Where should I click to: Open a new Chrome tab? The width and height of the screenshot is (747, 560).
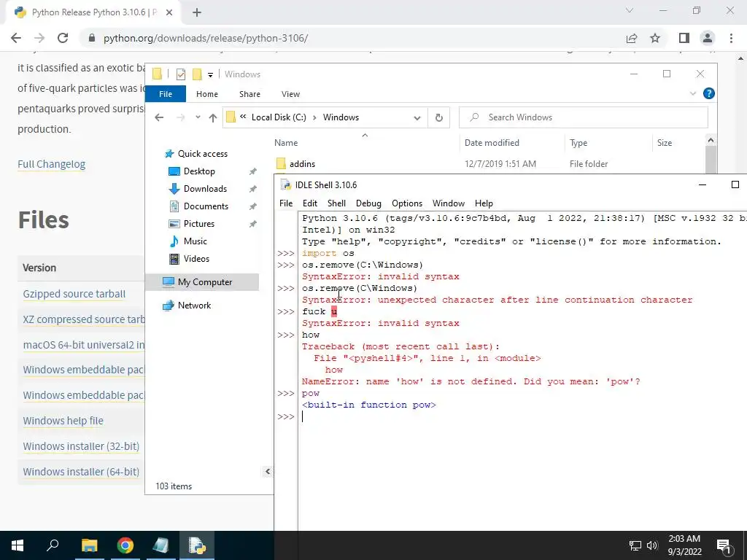197,12
